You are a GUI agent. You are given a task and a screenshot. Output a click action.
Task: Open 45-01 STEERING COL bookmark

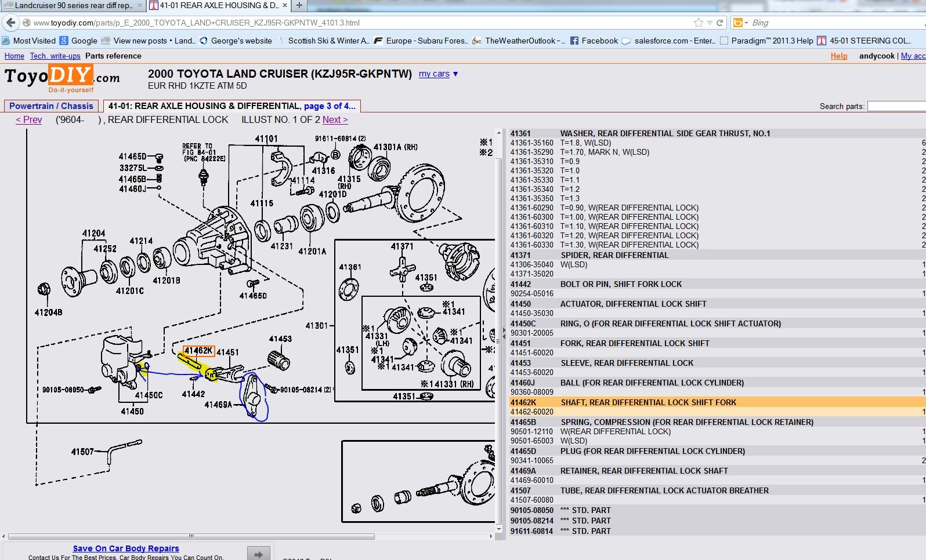[x=864, y=41]
